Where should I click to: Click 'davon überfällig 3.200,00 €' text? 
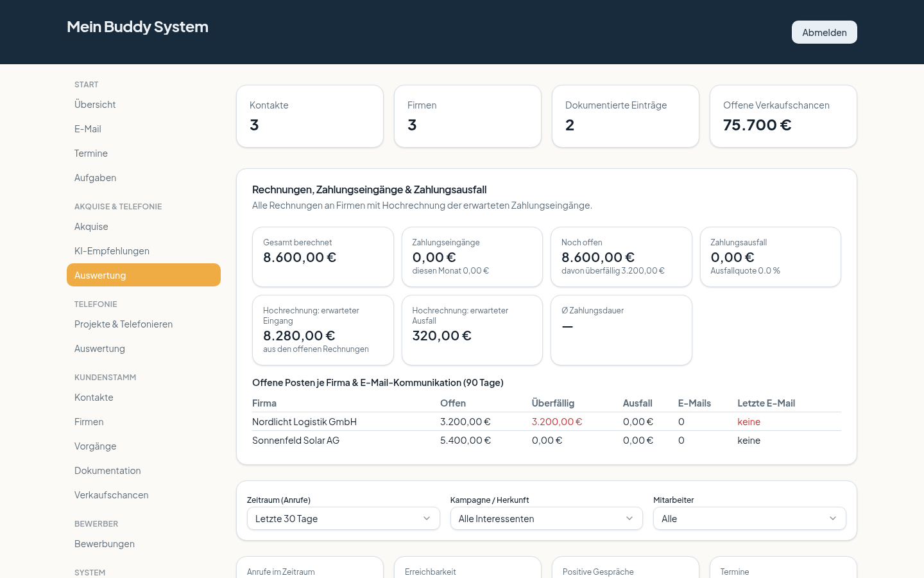coord(613,271)
